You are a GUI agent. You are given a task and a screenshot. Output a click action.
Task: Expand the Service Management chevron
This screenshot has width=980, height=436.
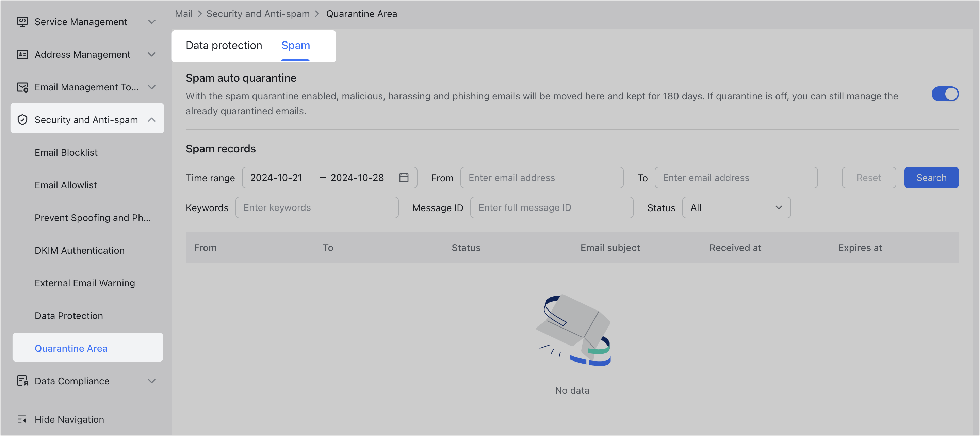[x=152, y=22]
